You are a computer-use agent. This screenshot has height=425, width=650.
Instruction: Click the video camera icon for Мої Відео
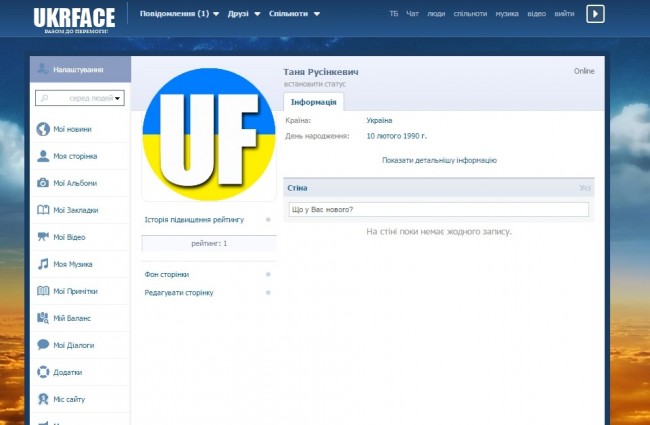(43, 237)
